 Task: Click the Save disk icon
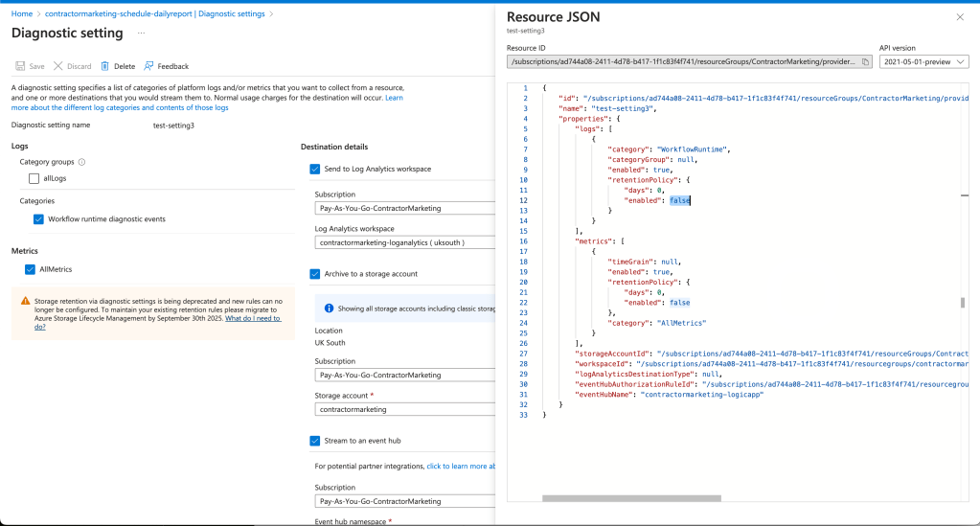20,66
